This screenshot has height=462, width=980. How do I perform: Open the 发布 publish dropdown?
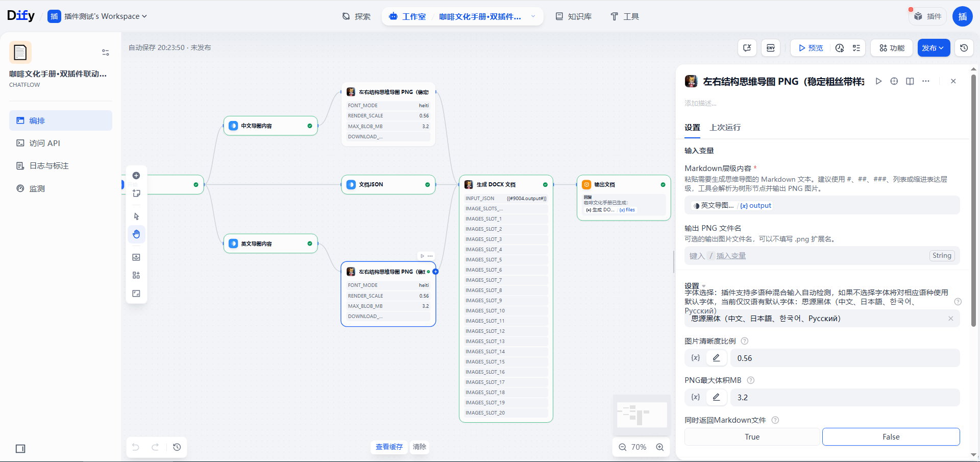point(934,48)
